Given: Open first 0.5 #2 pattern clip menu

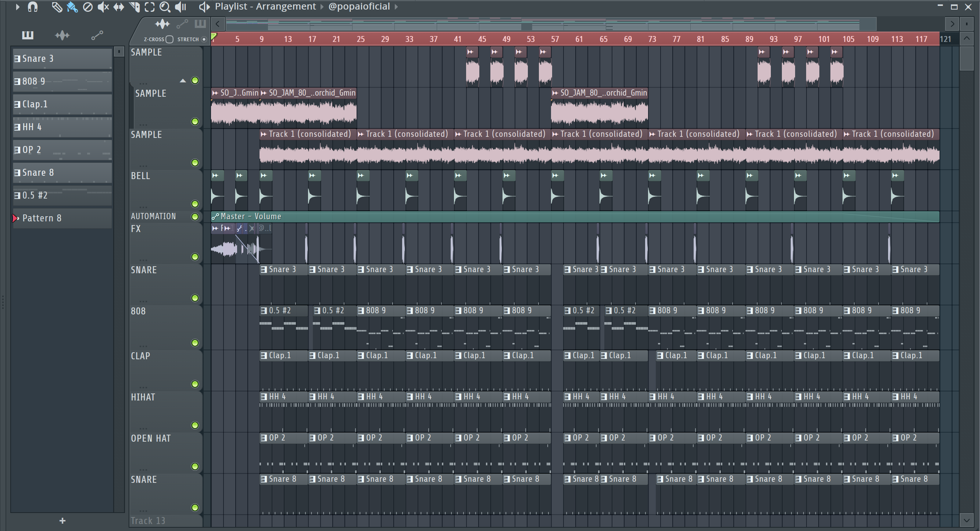Looking at the screenshot, I should pyautogui.click(x=264, y=311).
